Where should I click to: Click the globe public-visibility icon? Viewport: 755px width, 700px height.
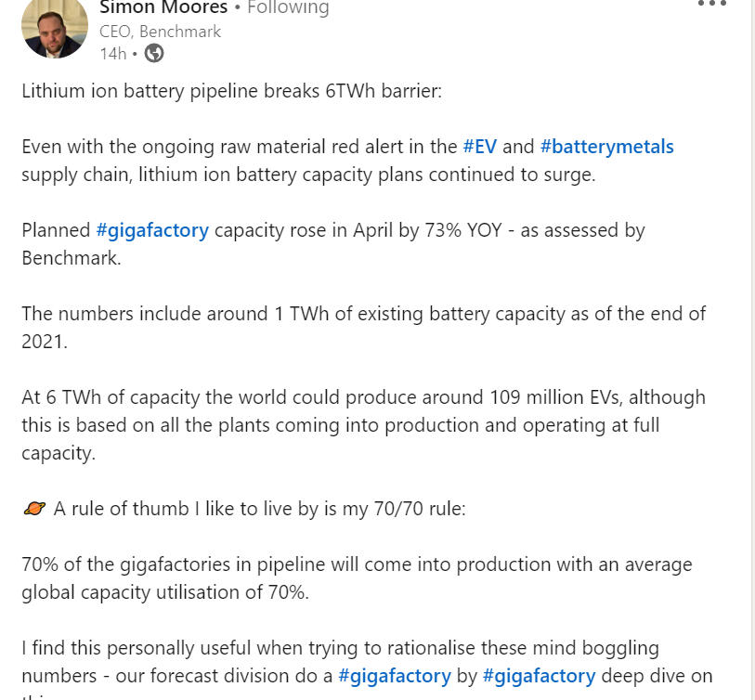(x=154, y=53)
